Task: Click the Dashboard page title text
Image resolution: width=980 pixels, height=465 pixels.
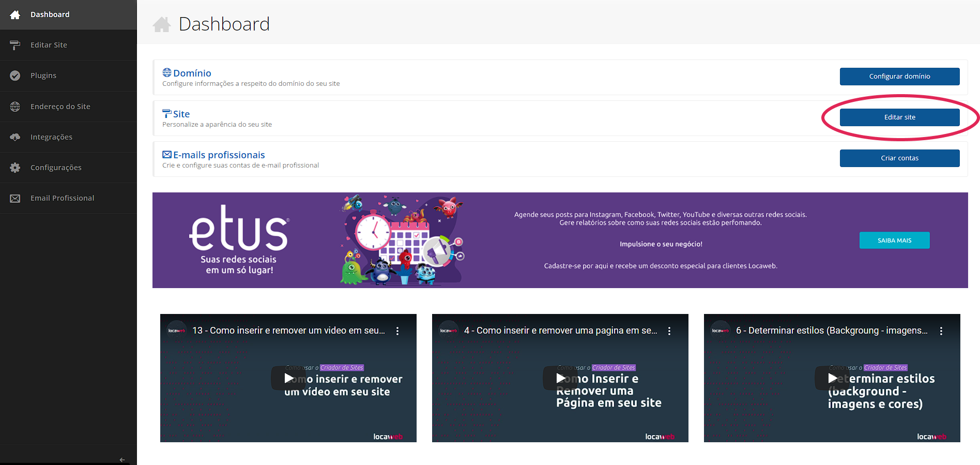Action: (x=224, y=24)
